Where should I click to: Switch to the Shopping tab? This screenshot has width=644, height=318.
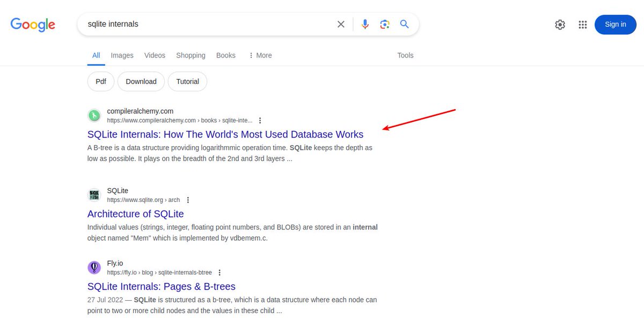pos(191,55)
